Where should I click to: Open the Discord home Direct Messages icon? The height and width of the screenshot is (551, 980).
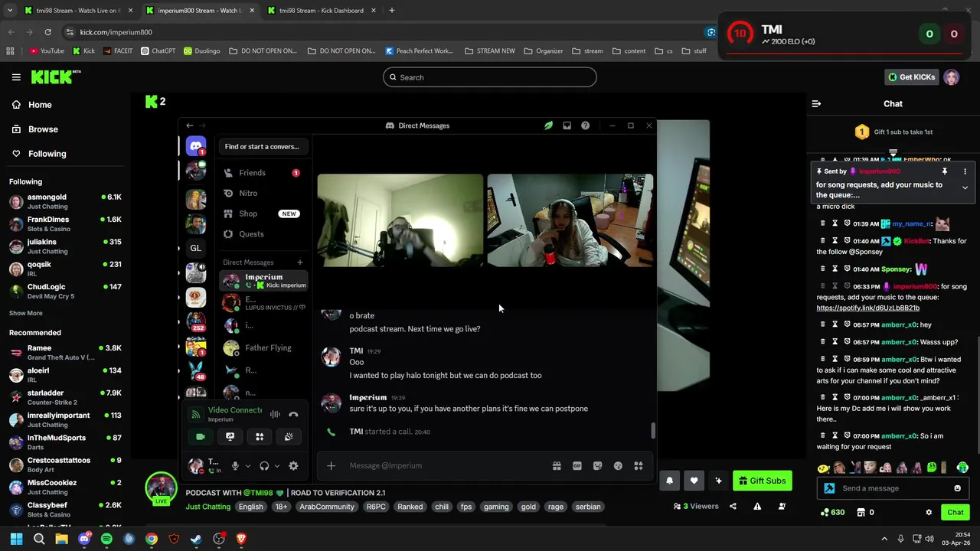pyautogui.click(x=196, y=145)
